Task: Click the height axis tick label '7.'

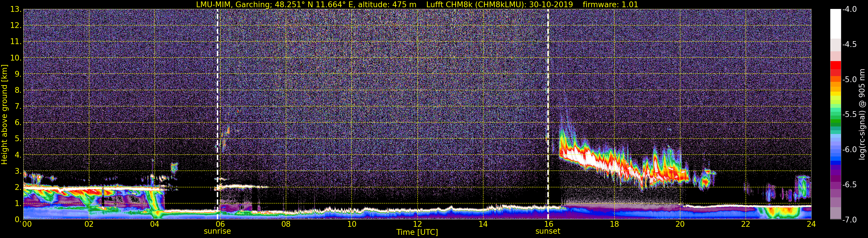Action: (18, 106)
